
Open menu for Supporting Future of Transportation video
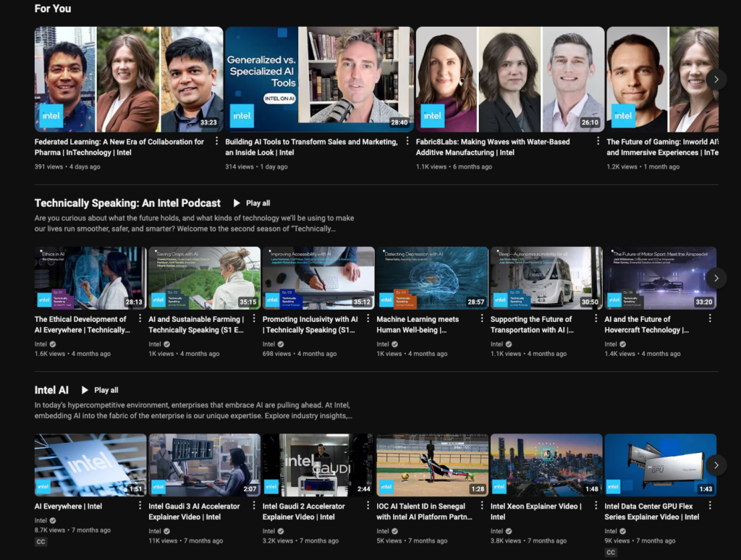pos(596,318)
